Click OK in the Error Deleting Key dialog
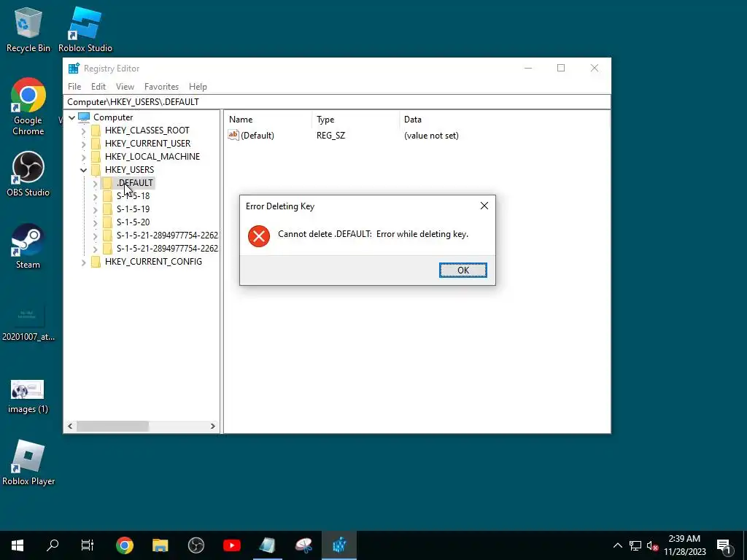The height and width of the screenshot is (560, 747). coord(462,270)
